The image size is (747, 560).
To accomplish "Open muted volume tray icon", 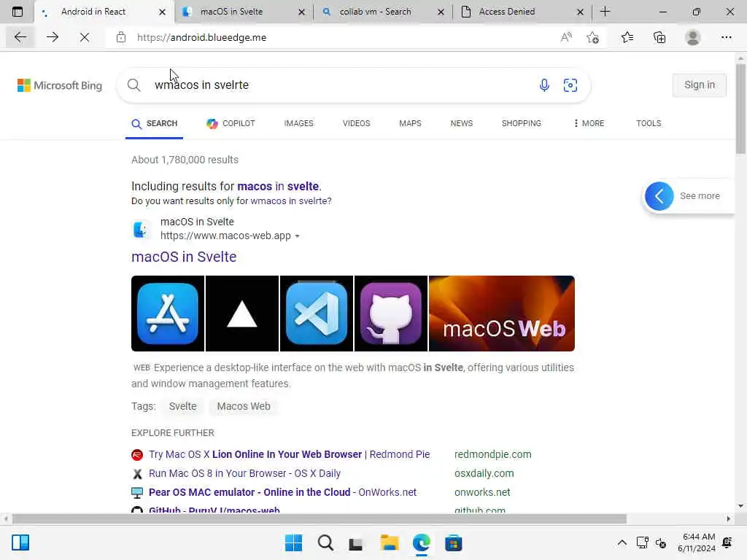I will [x=661, y=542].
